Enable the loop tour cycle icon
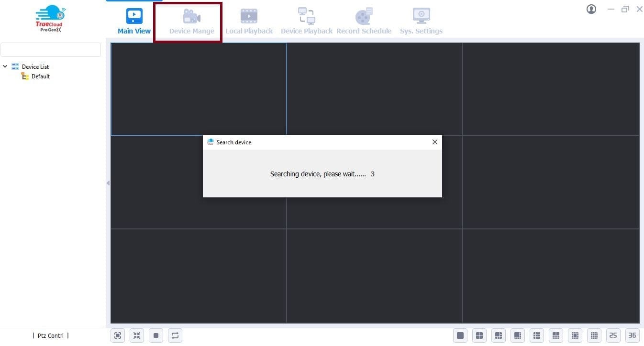 click(x=175, y=335)
